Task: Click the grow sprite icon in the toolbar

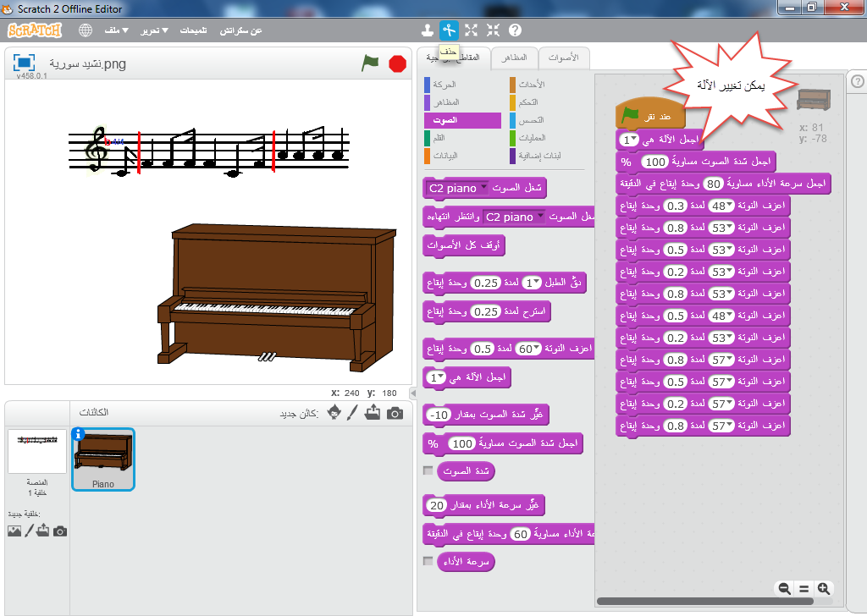Action: coord(471,30)
